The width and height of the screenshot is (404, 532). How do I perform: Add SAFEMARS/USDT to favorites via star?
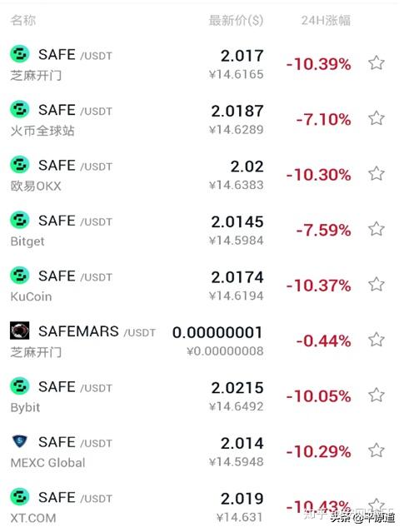(x=377, y=340)
